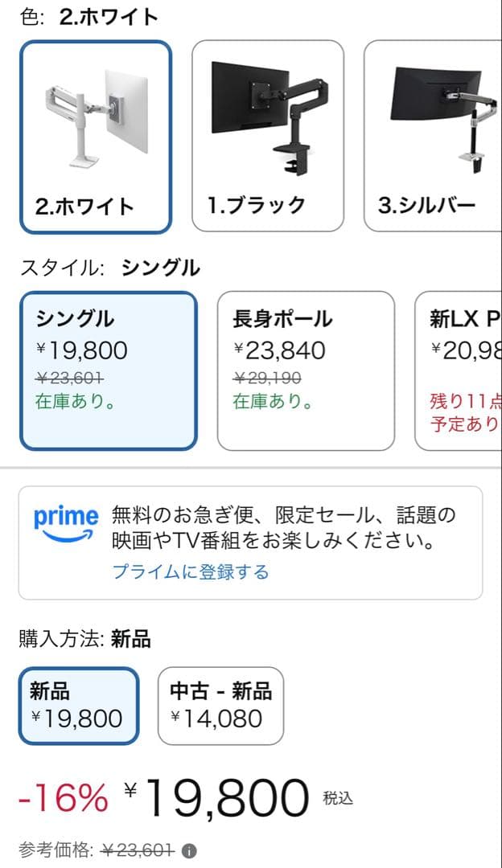The height and width of the screenshot is (868, 502).
Task: Select the ホワイト color swatch
Action: coord(95,133)
